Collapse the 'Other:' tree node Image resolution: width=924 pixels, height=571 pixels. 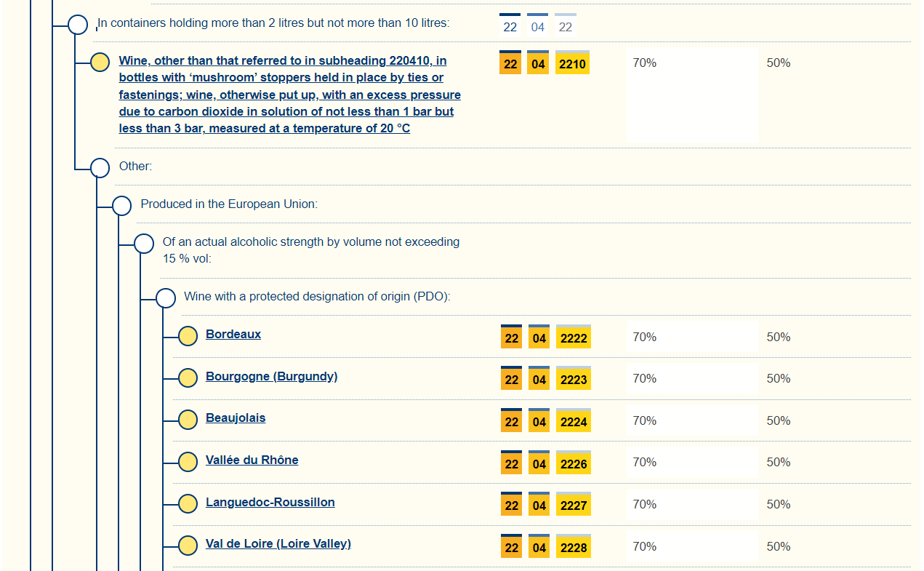coord(100,167)
